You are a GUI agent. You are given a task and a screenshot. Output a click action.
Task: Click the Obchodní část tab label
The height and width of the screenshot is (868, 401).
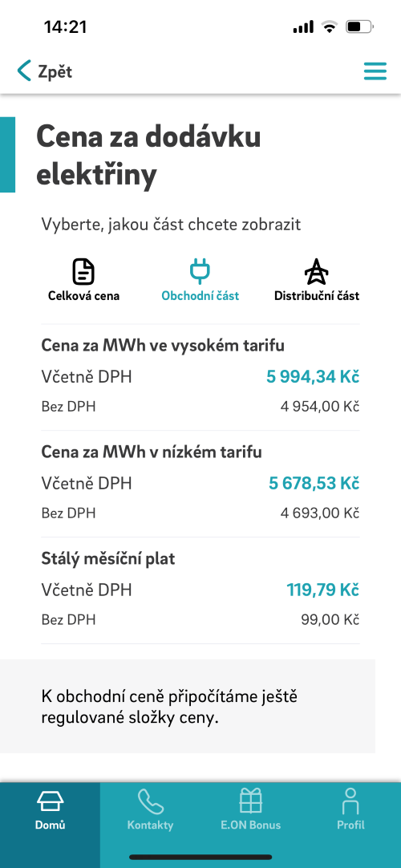(x=200, y=296)
